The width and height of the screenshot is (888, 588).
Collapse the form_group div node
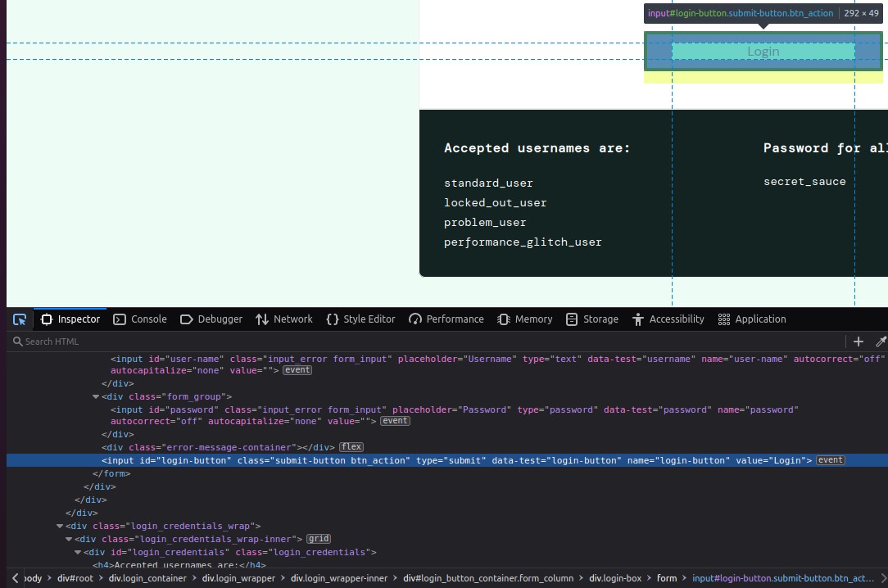(x=96, y=397)
